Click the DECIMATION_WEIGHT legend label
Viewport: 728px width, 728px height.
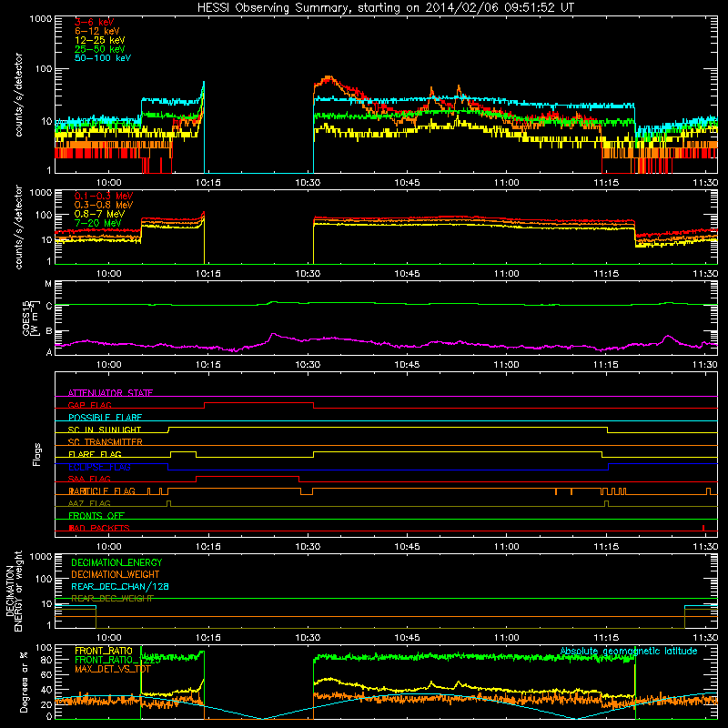[116, 574]
